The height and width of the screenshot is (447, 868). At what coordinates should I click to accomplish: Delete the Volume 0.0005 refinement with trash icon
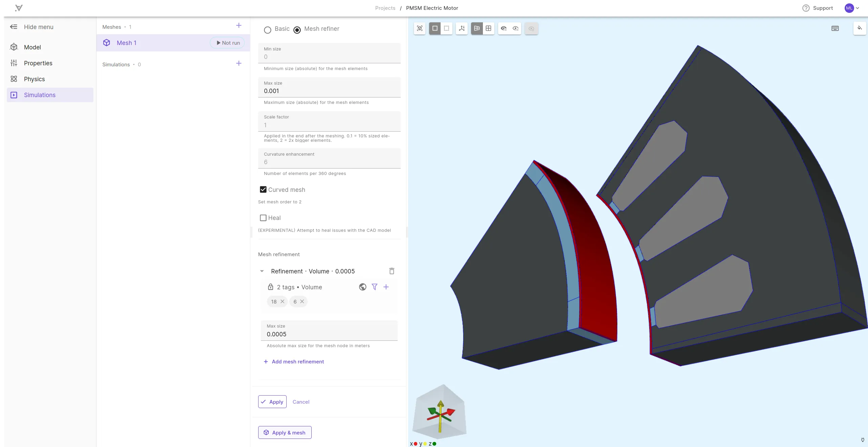392,271
